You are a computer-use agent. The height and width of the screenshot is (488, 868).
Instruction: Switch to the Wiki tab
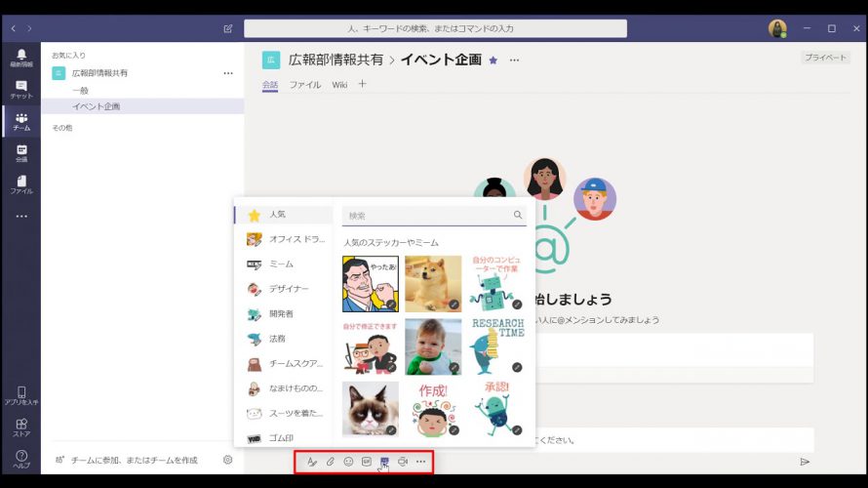tap(339, 85)
